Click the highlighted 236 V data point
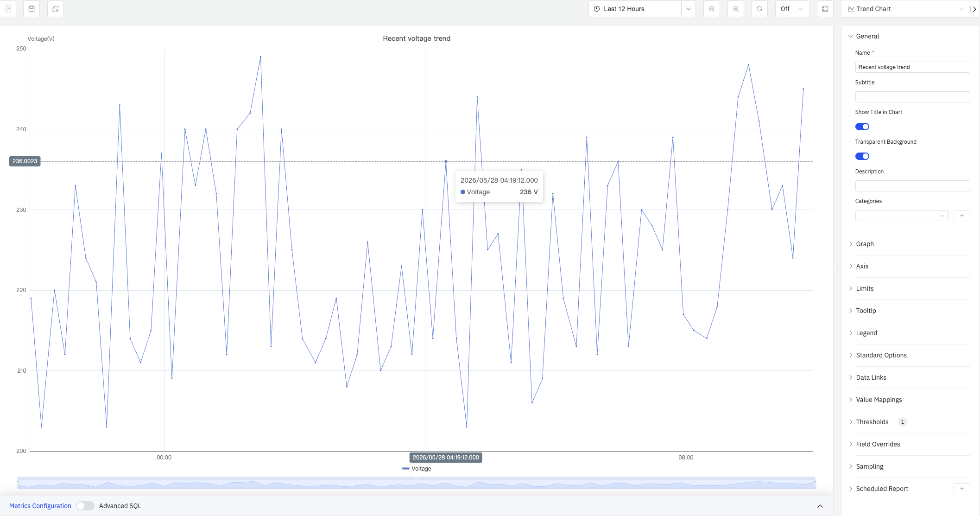The height and width of the screenshot is (516, 980). 446,161
